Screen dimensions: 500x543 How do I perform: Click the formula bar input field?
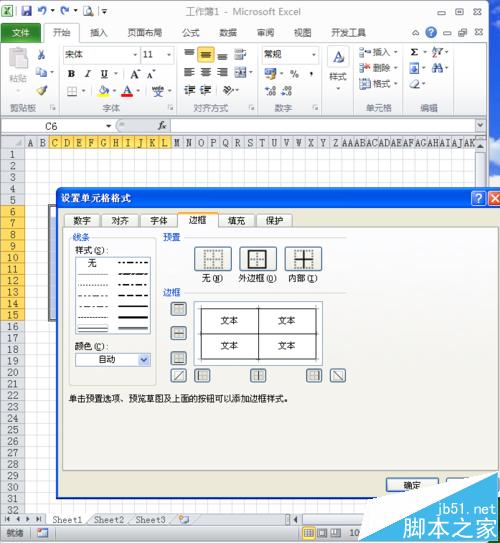click(x=323, y=125)
